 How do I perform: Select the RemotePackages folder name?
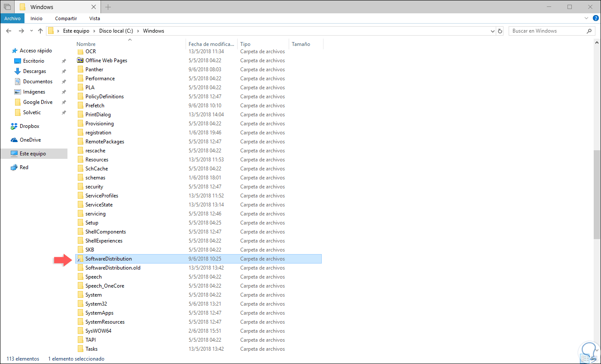(105, 142)
